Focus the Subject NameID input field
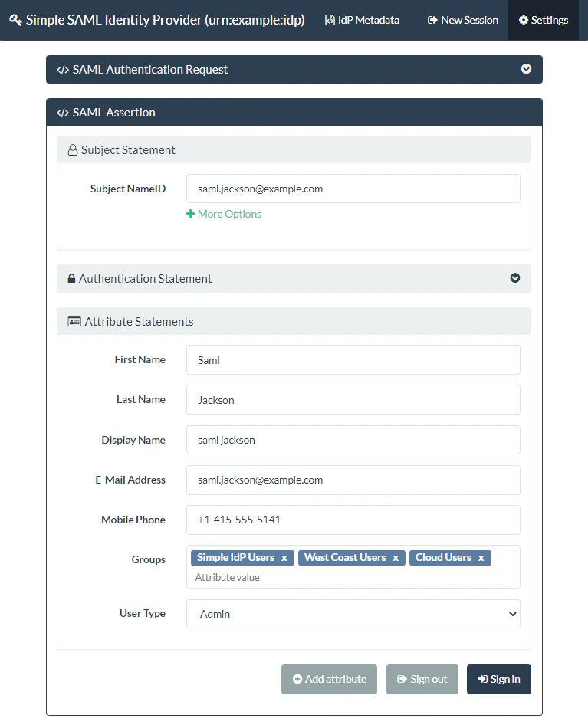The width and height of the screenshot is (588, 728). [x=353, y=189]
